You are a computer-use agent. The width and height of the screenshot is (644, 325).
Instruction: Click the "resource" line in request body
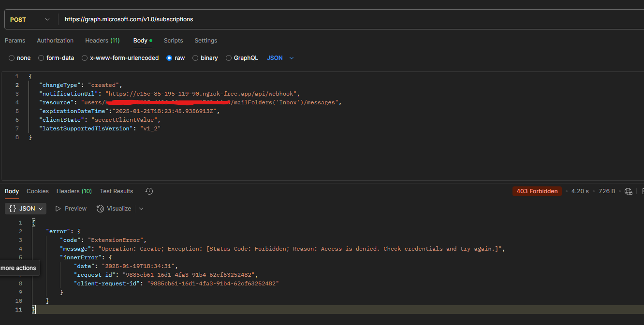[191, 102]
